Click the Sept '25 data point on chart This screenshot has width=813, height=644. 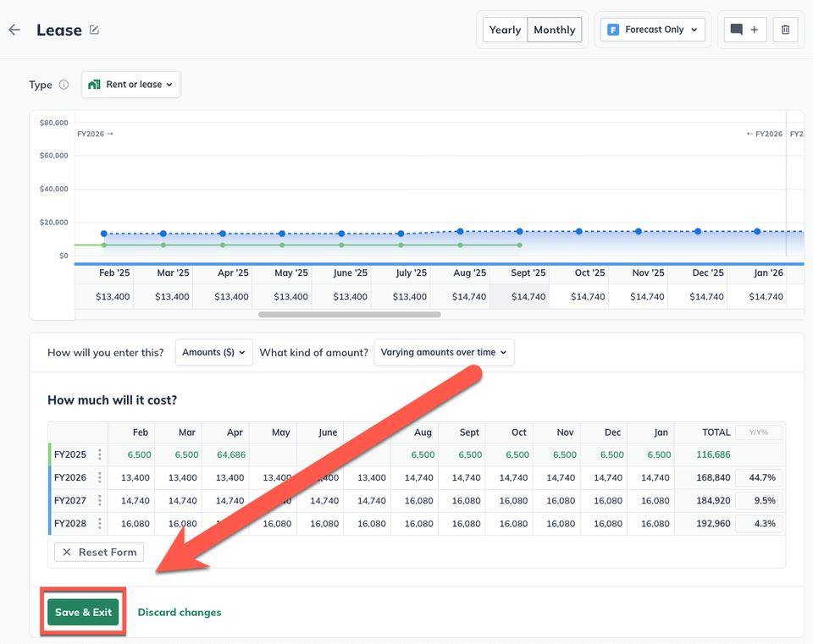click(x=519, y=232)
